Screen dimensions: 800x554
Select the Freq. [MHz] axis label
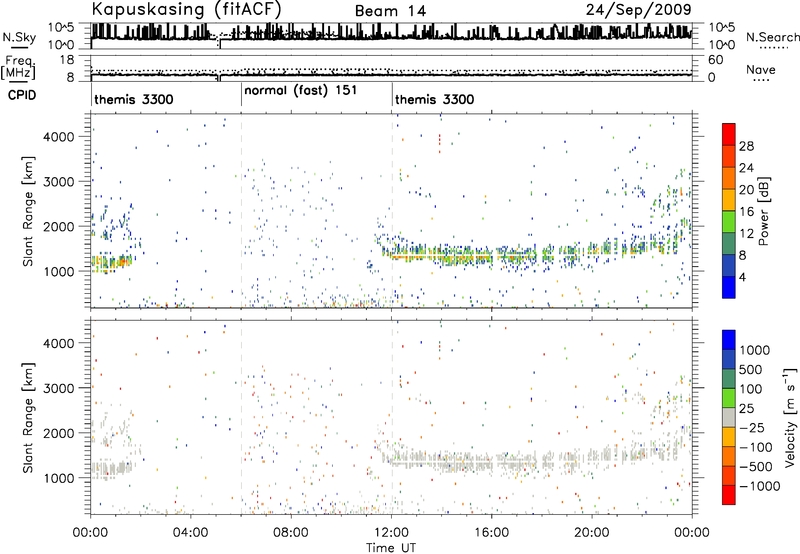pyautogui.click(x=18, y=68)
